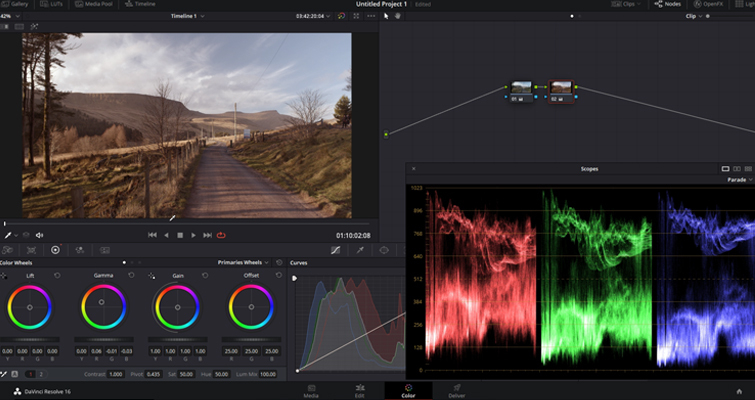Show the OpenFX panel button

point(710,4)
